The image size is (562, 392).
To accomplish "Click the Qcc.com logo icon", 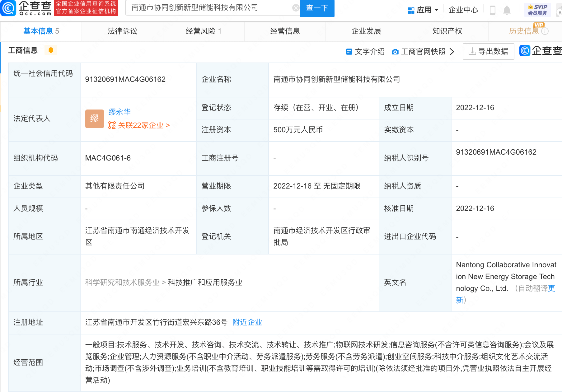I will click(x=8, y=8).
